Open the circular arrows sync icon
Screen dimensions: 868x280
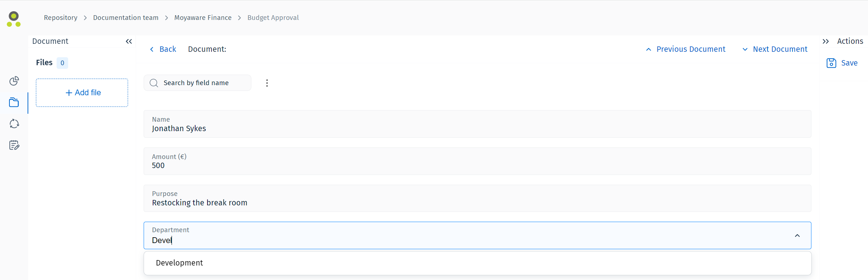click(14, 124)
